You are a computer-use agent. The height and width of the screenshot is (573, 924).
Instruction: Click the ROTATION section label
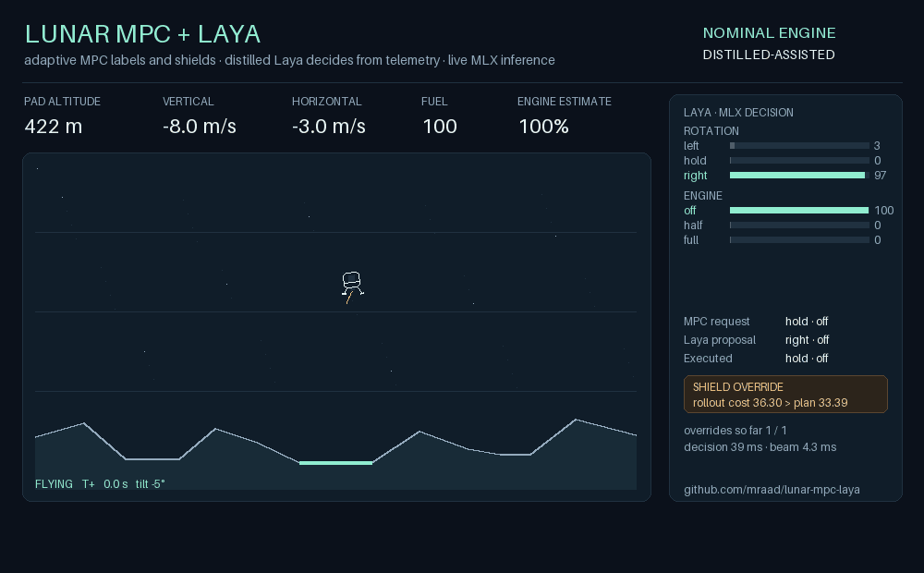[x=711, y=131]
